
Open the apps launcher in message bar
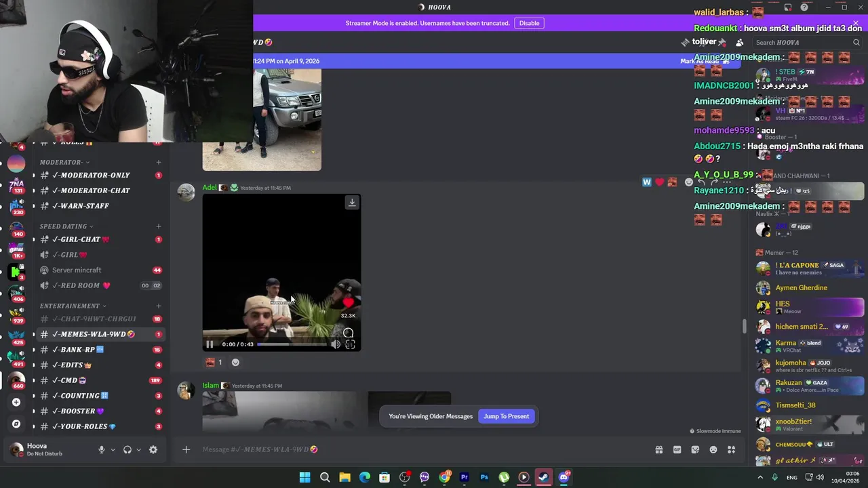732,449
